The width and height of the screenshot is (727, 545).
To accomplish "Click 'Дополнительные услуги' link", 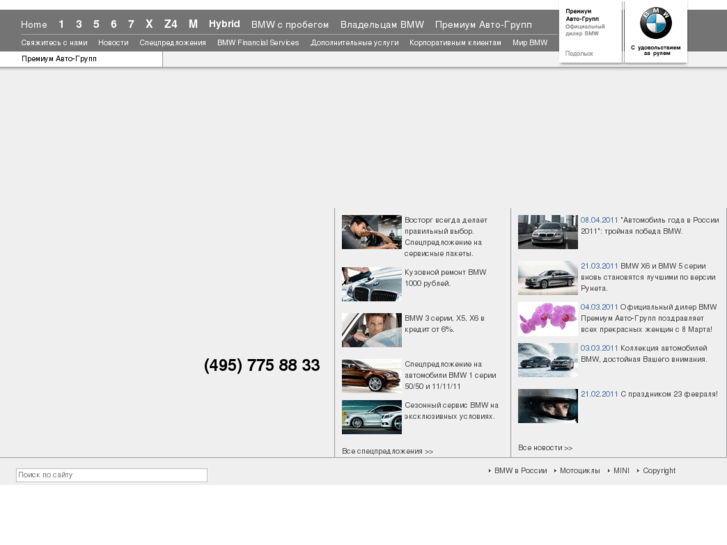I will click(x=355, y=43).
